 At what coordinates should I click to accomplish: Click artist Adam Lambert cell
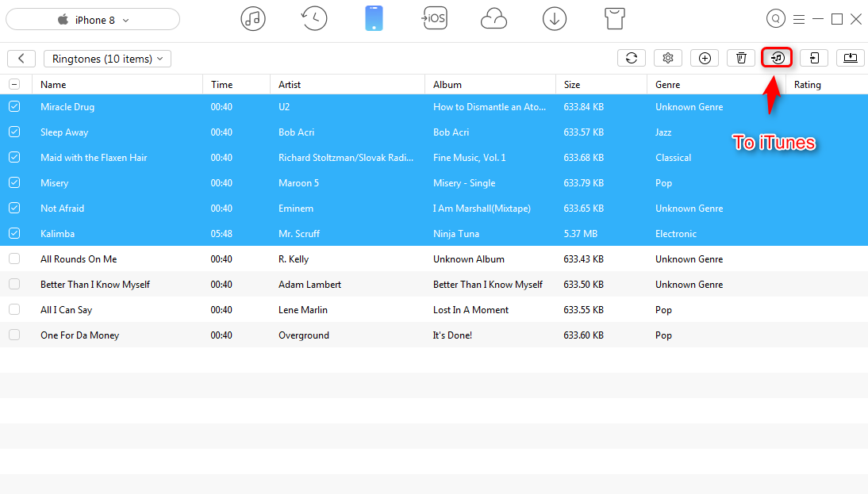pos(309,285)
